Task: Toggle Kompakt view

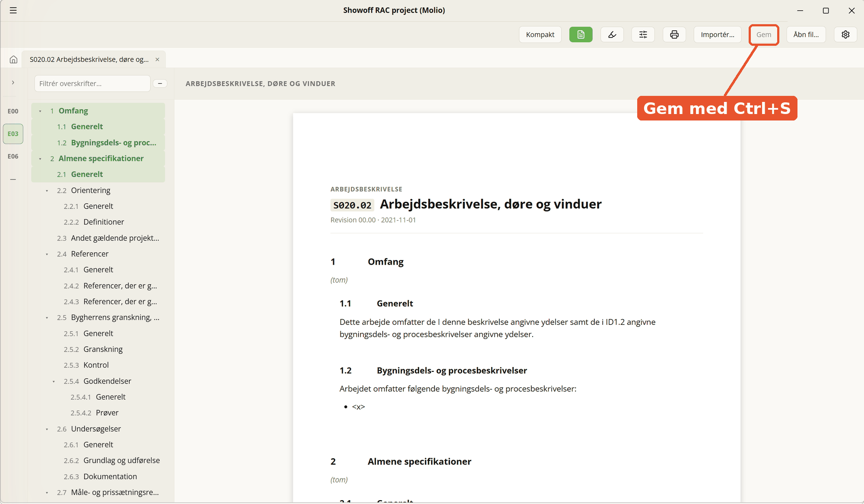Action: pos(540,35)
